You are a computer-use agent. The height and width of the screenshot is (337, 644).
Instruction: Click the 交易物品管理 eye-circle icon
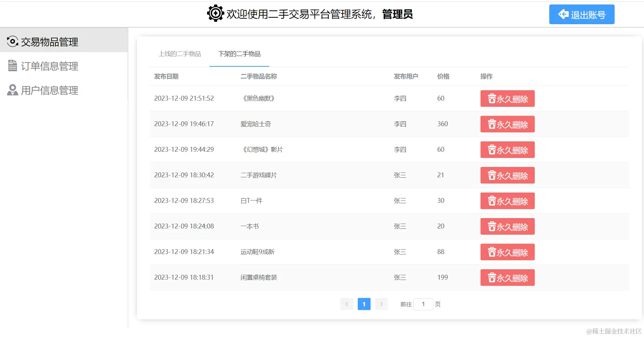point(12,41)
